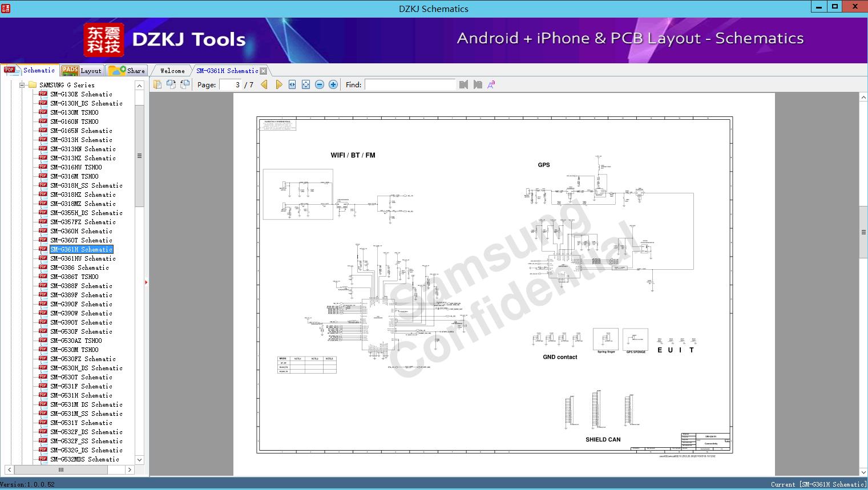This screenshot has height=490, width=868.
Task: Collapse the SAMSUNG G Series tree node
Action: [x=22, y=85]
